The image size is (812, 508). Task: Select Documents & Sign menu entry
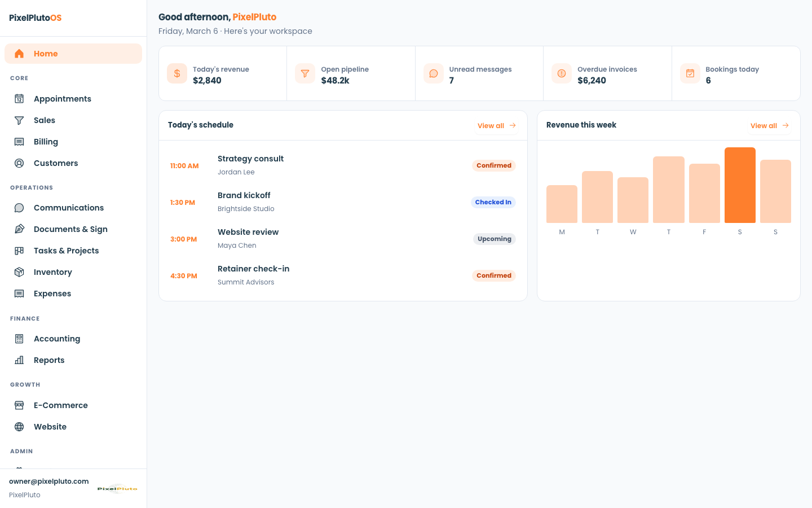tap(73, 229)
